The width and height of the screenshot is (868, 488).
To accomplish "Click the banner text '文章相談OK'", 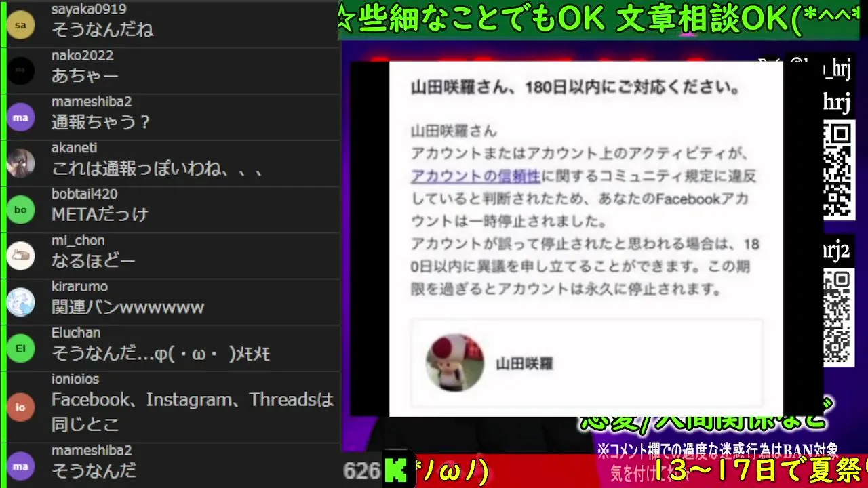I will point(703,20).
